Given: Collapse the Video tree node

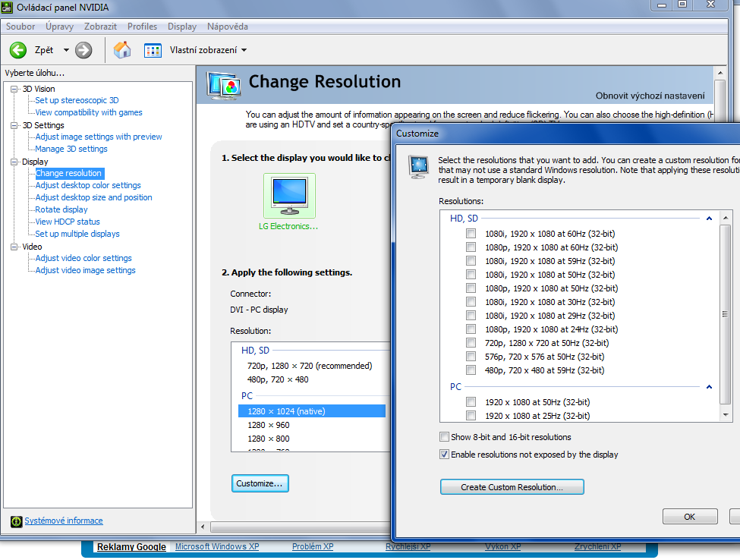Looking at the screenshot, I should pyautogui.click(x=14, y=247).
